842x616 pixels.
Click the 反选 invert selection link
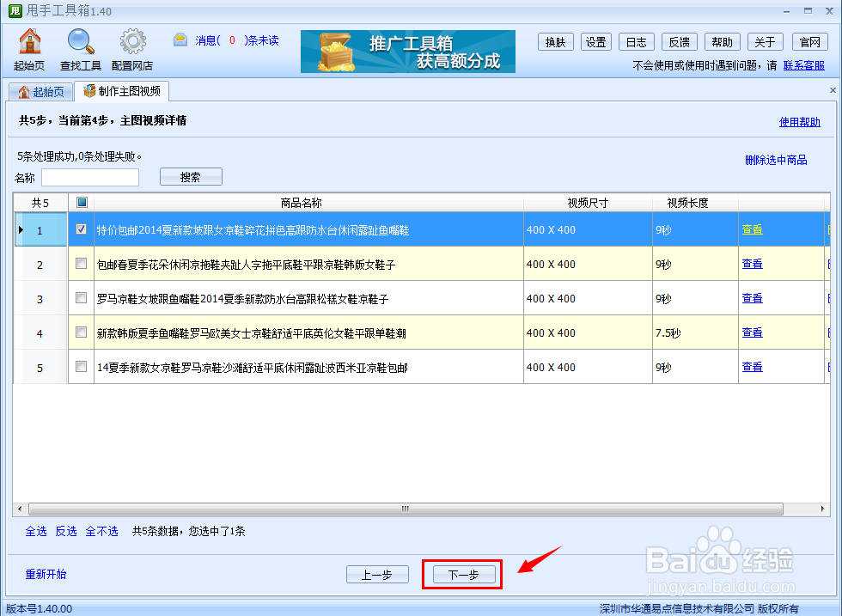coord(66,531)
